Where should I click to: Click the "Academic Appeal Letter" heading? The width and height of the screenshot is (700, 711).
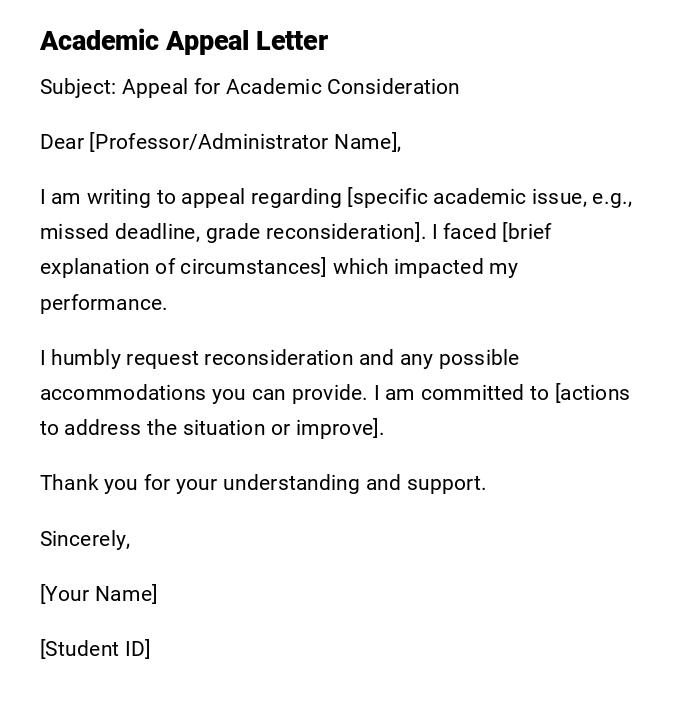184,41
